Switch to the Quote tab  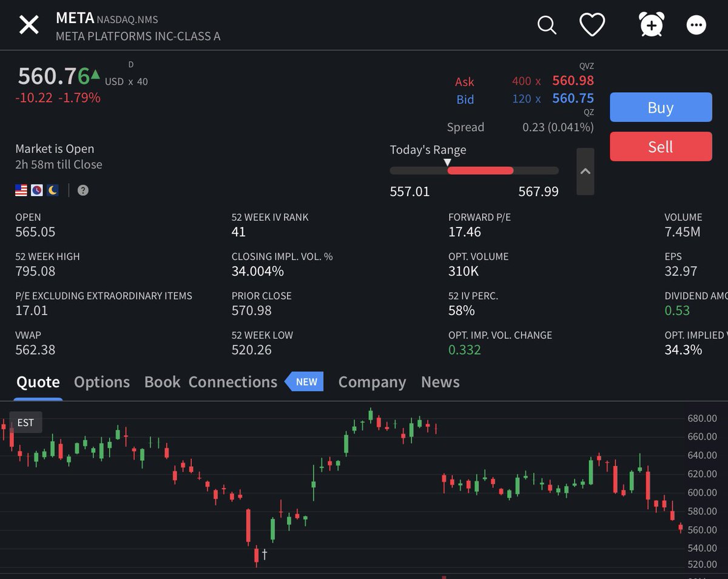(38, 382)
